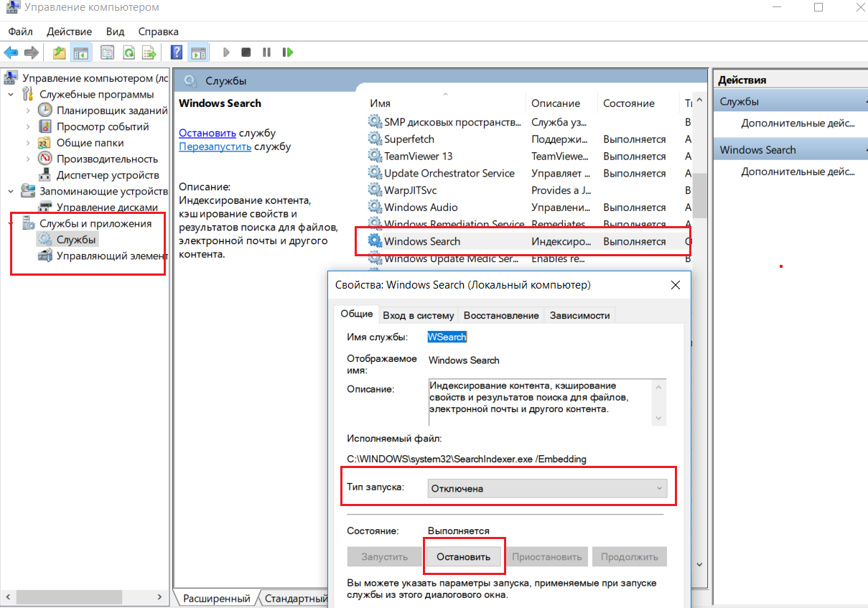Expand the Просмотр событий node arrow
Image resolution: width=868 pixels, height=608 pixels.
click(x=28, y=126)
